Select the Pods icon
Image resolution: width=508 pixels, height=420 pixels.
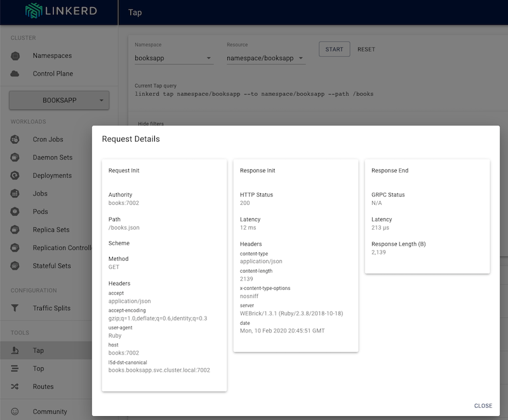[x=14, y=212]
